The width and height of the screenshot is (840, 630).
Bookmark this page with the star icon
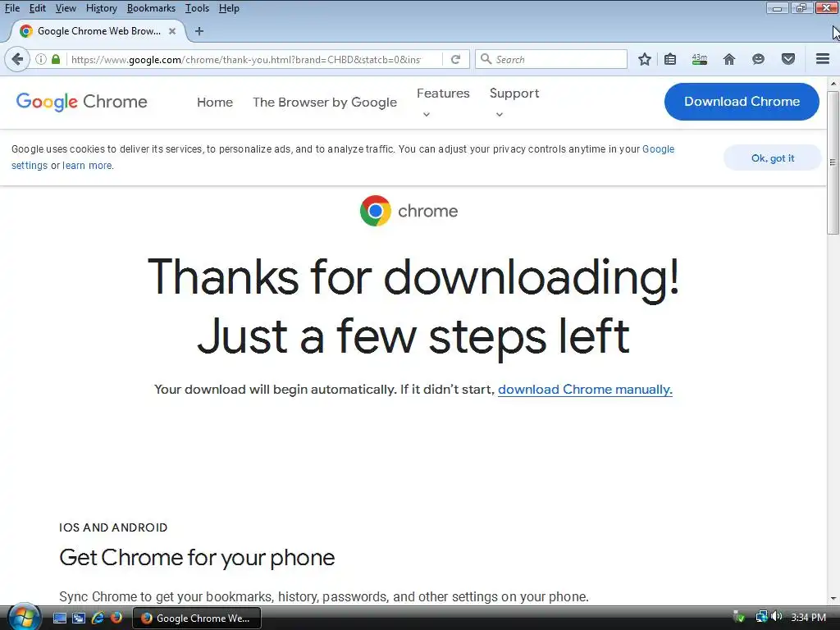pos(645,59)
